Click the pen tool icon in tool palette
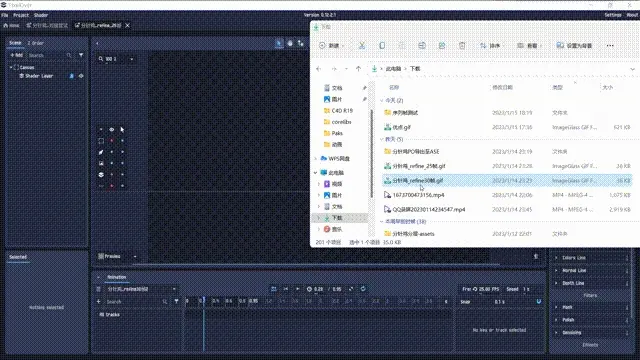This screenshot has width=640, height=360. click(x=101, y=152)
